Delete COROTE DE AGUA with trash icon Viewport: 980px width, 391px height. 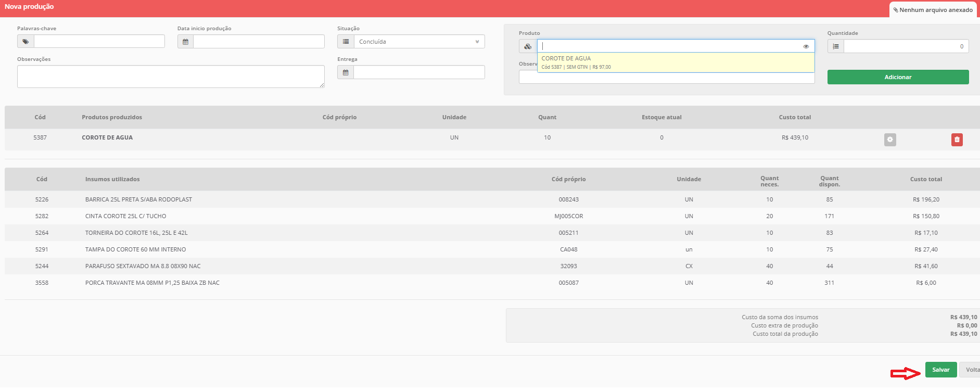957,140
